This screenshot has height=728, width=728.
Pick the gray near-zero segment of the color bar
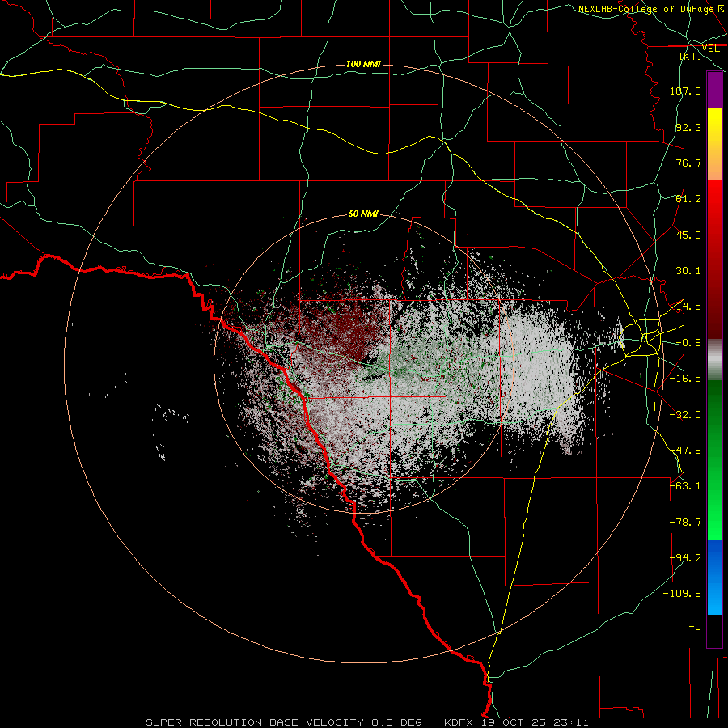click(714, 360)
